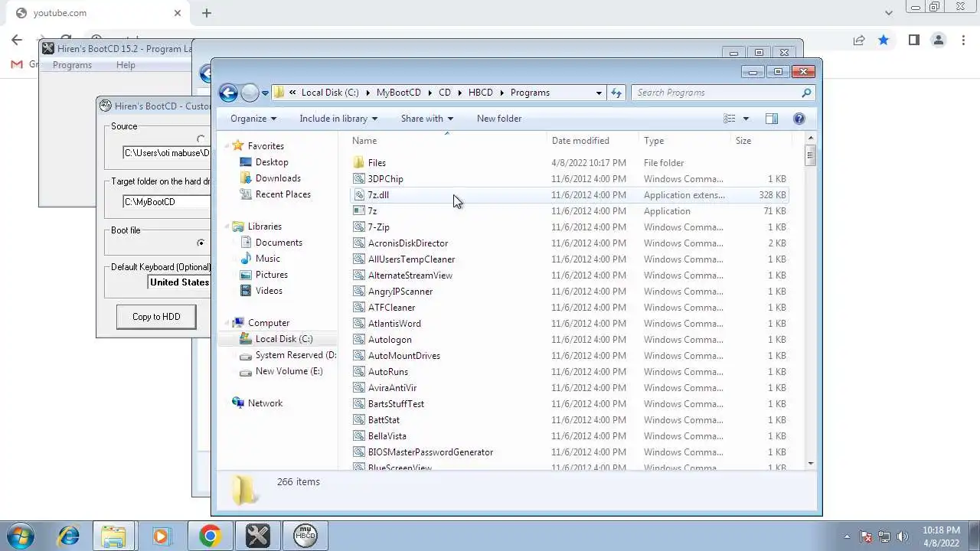Select the 7-Zip file

click(x=378, y=227)
